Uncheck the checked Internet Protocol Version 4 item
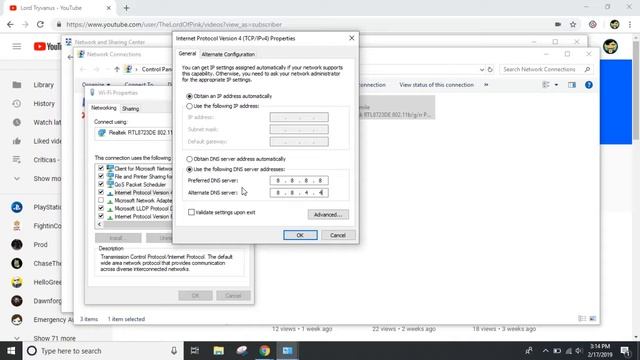Image resolution: width=640 pixels, height=360 pixels. tap(101, 192)
